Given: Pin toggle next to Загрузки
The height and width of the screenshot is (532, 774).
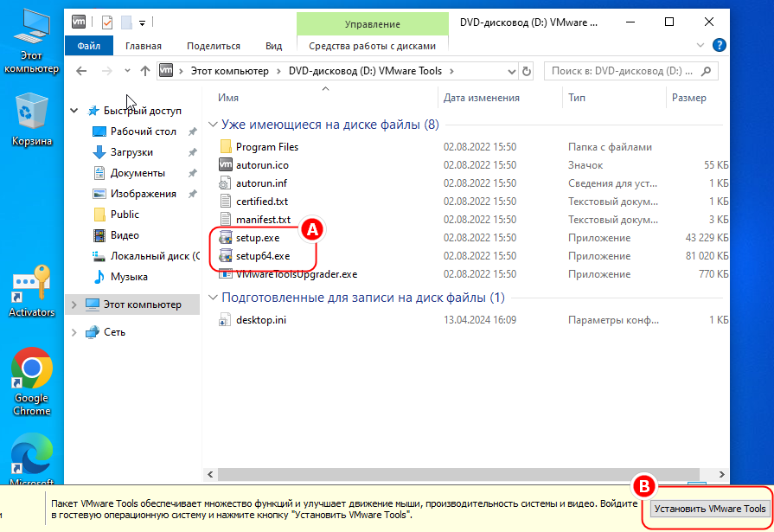Looking at the screenshot, I should coord(193,152).
